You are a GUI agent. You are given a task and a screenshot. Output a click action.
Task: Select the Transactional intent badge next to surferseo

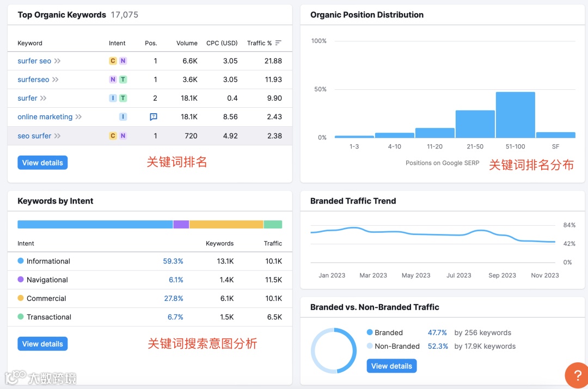point(123,79)
